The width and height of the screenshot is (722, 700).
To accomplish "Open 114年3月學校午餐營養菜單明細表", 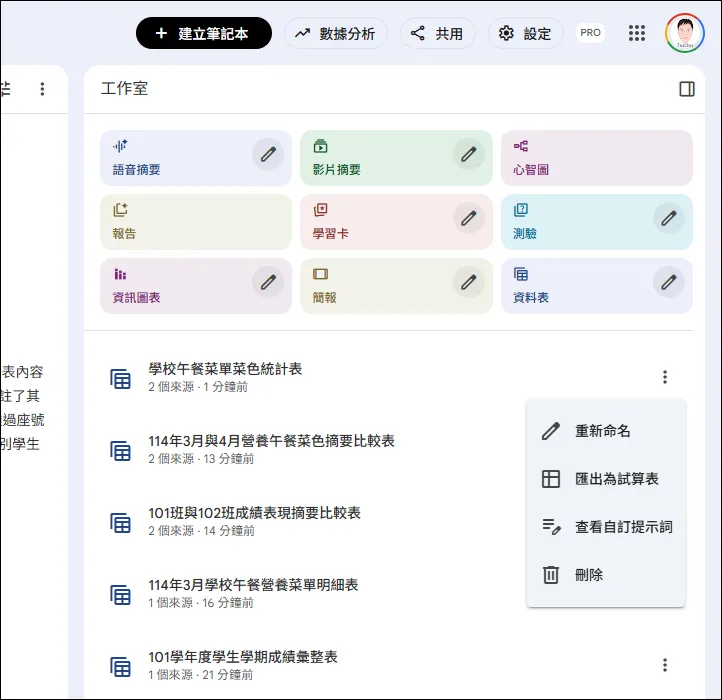I will point(253,585).
